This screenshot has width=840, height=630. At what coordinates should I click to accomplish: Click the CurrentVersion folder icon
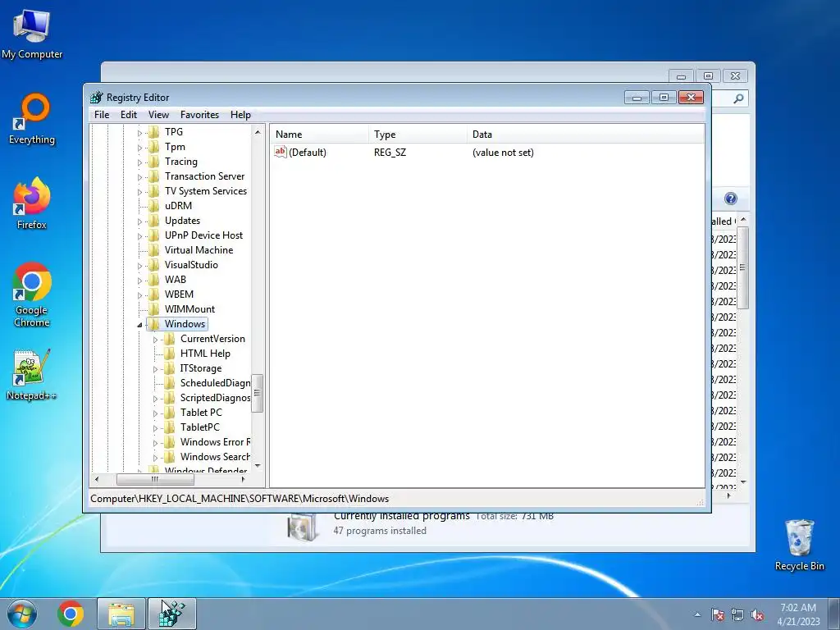pyautogui.click(x=169, y=339)
